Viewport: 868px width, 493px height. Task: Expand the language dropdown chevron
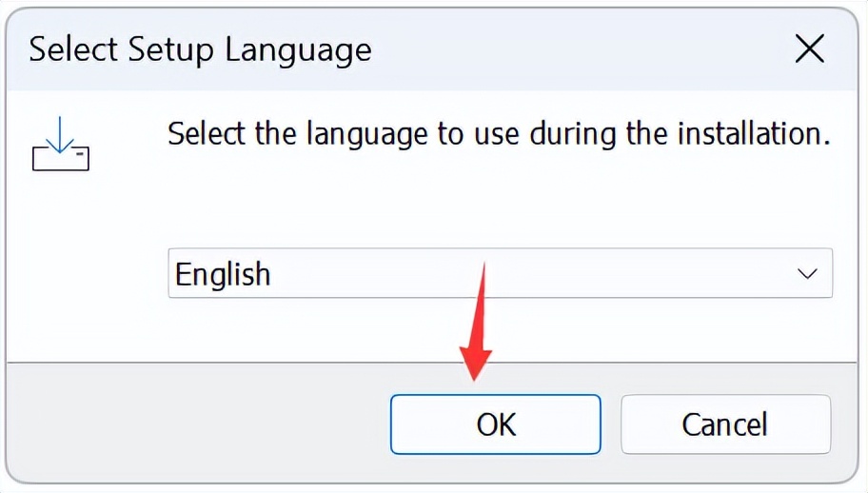click(x=807, y=274)
